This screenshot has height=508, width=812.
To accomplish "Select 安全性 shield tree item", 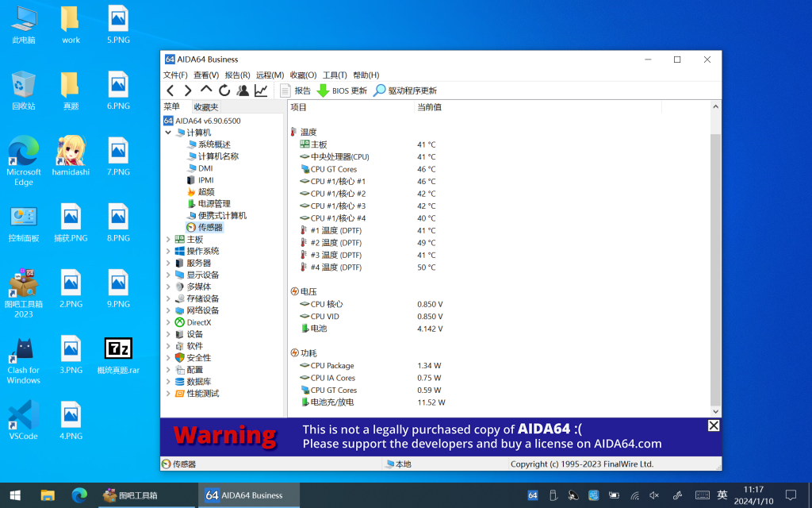I will click(193, 358).
